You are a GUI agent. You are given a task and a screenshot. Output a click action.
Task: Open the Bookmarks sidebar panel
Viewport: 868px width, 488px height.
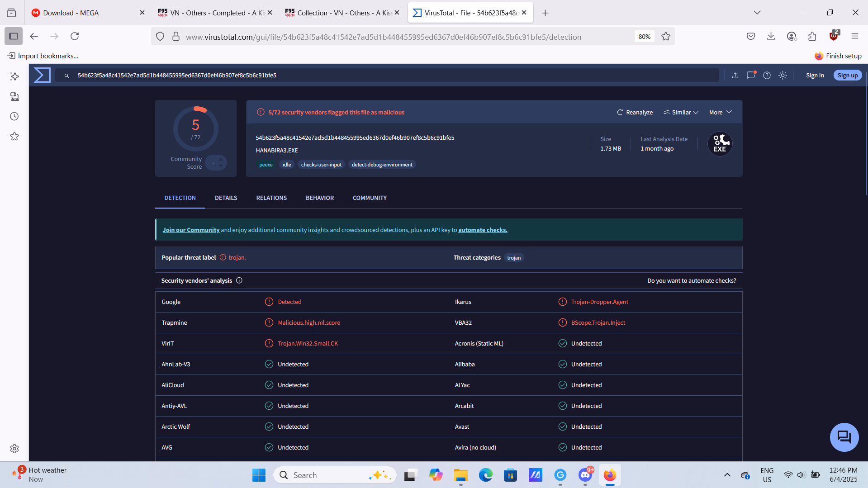click(14, 136)
